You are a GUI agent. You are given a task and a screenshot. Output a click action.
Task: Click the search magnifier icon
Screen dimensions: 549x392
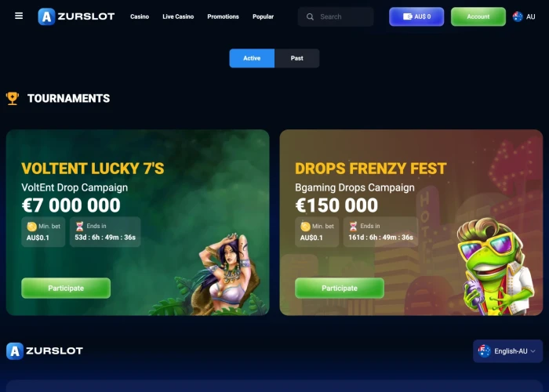(310, 16)
